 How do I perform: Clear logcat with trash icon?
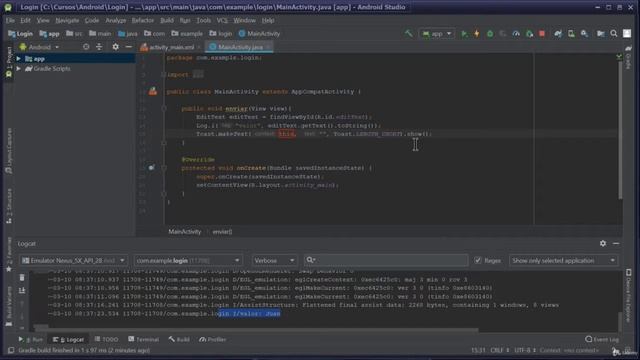[22, 278]
